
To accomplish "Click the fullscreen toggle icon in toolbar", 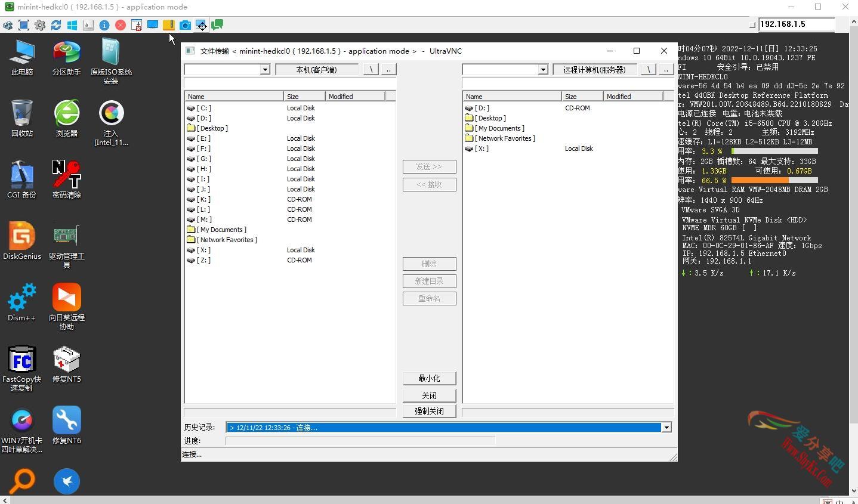I will pyautogui.click(x=24, y=25).
